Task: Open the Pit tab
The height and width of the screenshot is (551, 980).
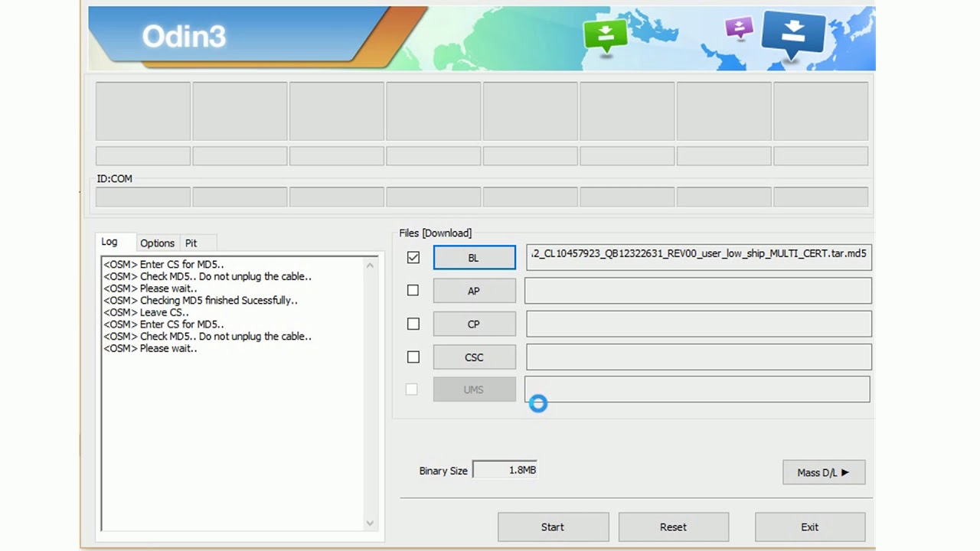Action: tap(191, 243)
